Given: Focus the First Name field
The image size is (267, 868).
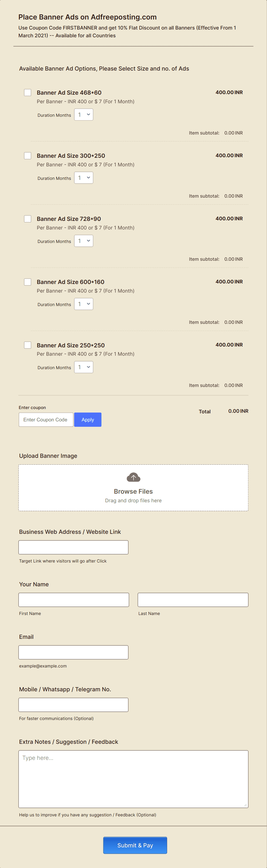Looking at the screenshot, I should tap(74, 600).
